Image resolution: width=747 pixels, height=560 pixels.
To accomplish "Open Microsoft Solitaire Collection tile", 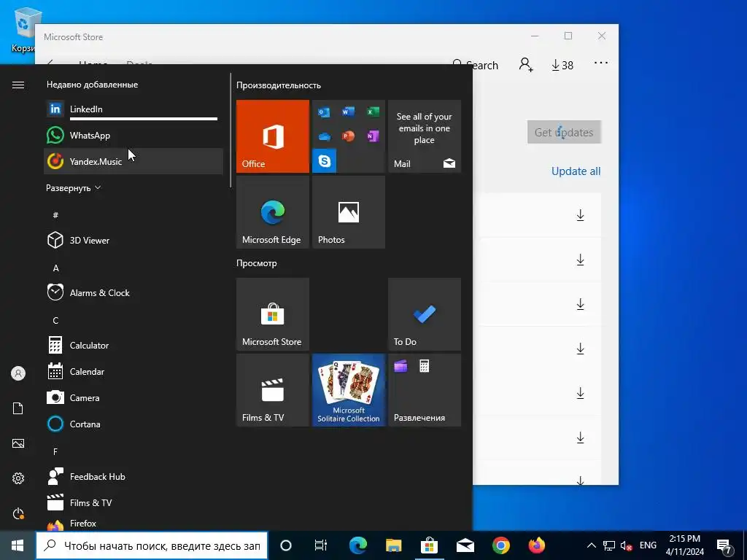I will click(x=348, y=390).
